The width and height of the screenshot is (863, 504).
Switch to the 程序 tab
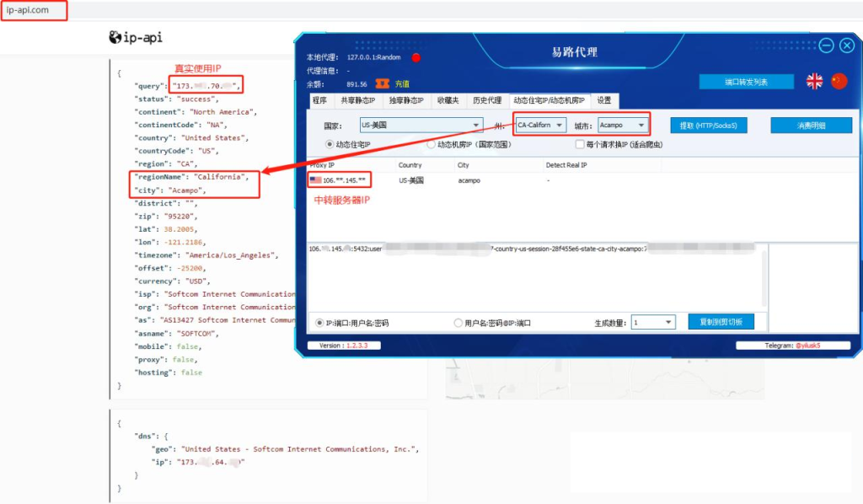point(319,100)
